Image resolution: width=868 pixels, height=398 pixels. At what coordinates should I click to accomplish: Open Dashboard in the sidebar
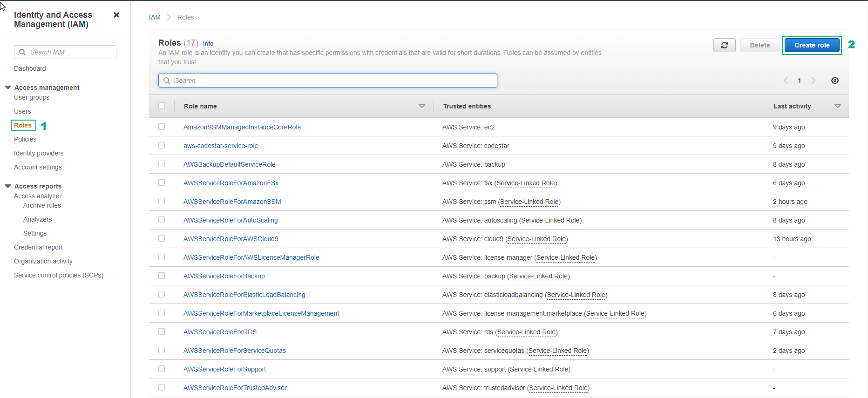[30, 68]
